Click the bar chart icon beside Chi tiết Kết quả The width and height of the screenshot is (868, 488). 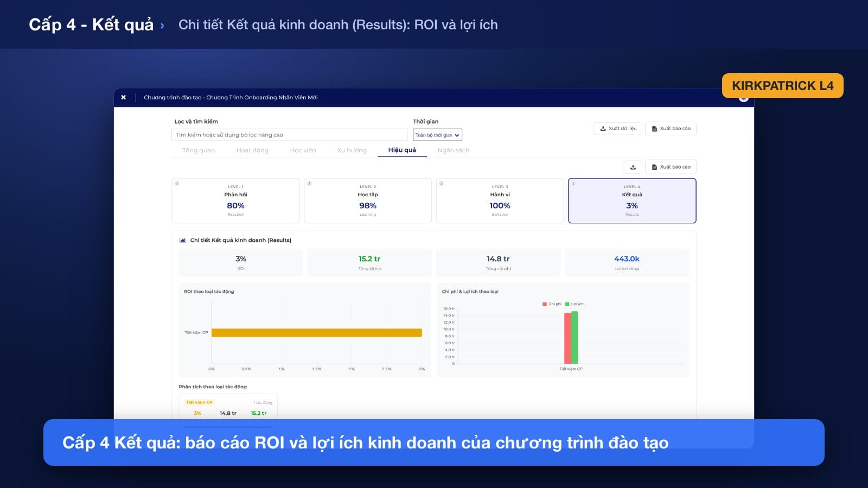pos(183,240)
